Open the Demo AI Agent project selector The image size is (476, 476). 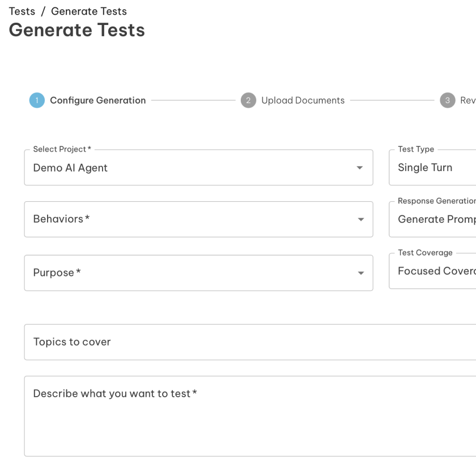193,168
